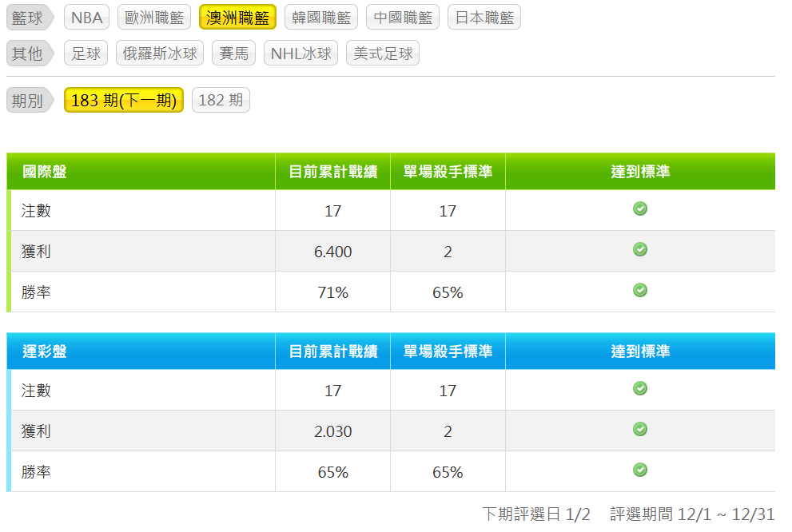Select the highlighted 澳洲職籃 tab
The image size is (792, 532).
237,18
